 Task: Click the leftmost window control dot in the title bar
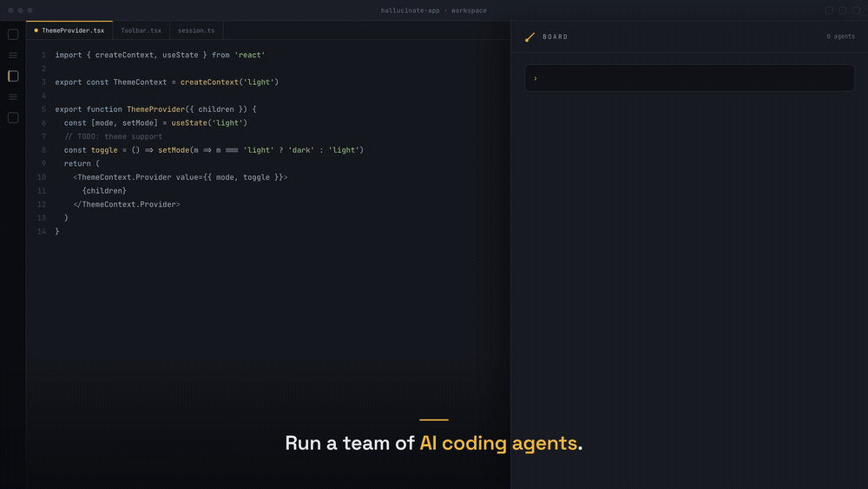point(10,10)
